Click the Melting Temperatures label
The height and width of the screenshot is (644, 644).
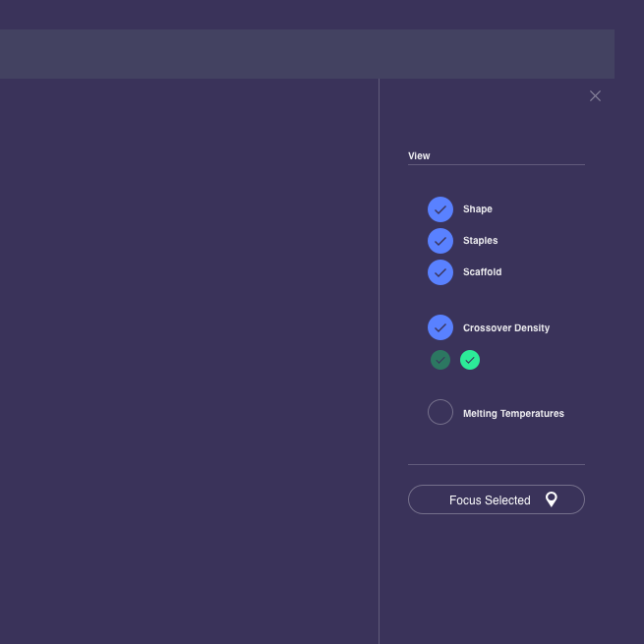[513, 414]
